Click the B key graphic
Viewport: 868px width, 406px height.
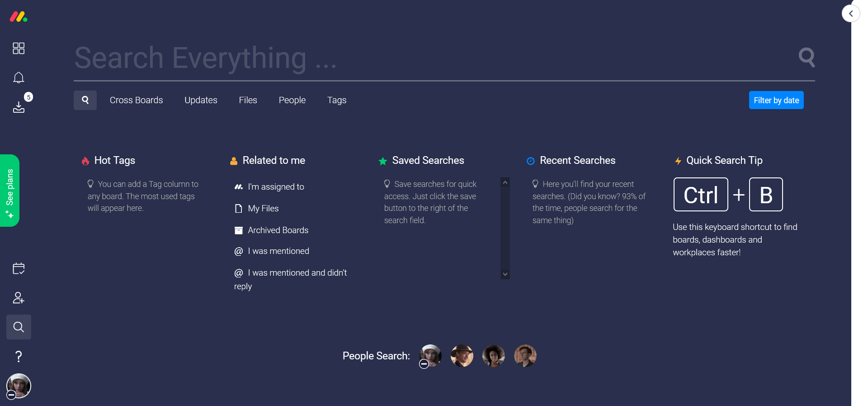coord(766,195)
